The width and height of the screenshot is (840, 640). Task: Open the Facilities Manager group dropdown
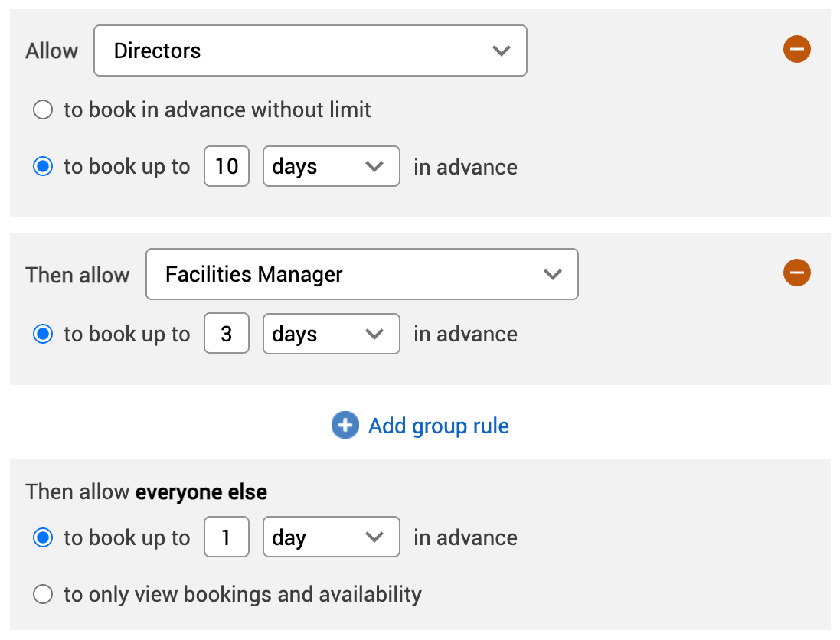pyautogui.click(x=361, y=274)
